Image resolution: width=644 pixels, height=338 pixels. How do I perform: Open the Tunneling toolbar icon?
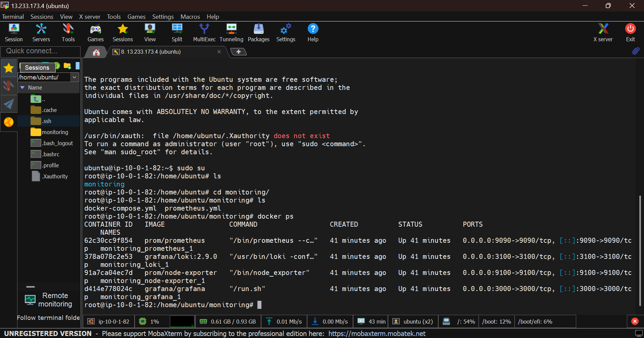click(x=231, y=33)
